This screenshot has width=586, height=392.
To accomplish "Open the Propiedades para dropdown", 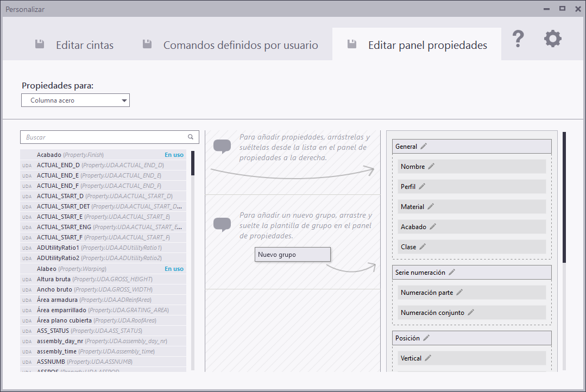I will pos(75,100).
